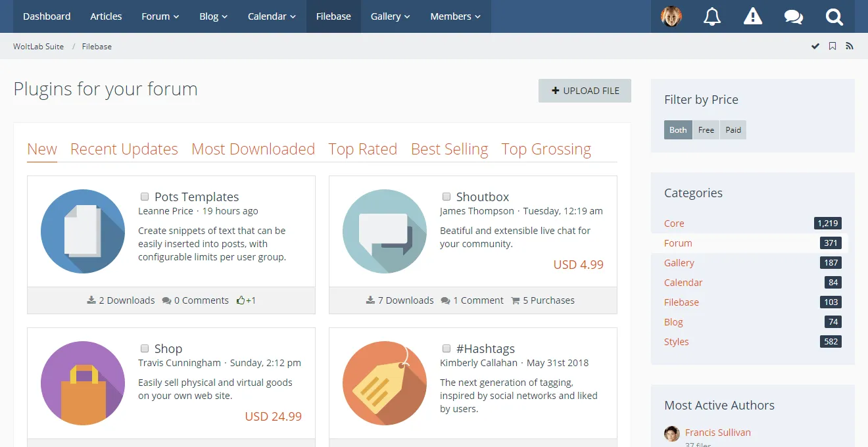Click the bookmark icon in breadcrumb bar
868x447 pixels.
[x=832, y=46]
